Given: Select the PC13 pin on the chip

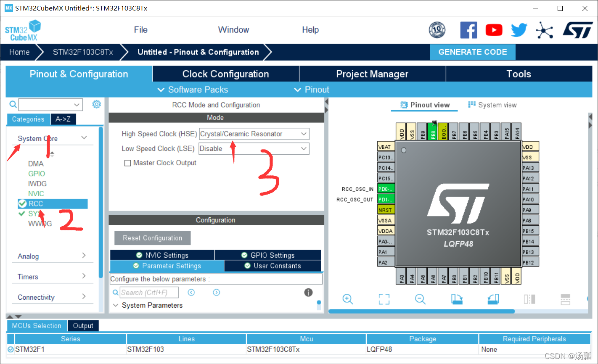Looking at the screenshot, I should pos(386,157).
